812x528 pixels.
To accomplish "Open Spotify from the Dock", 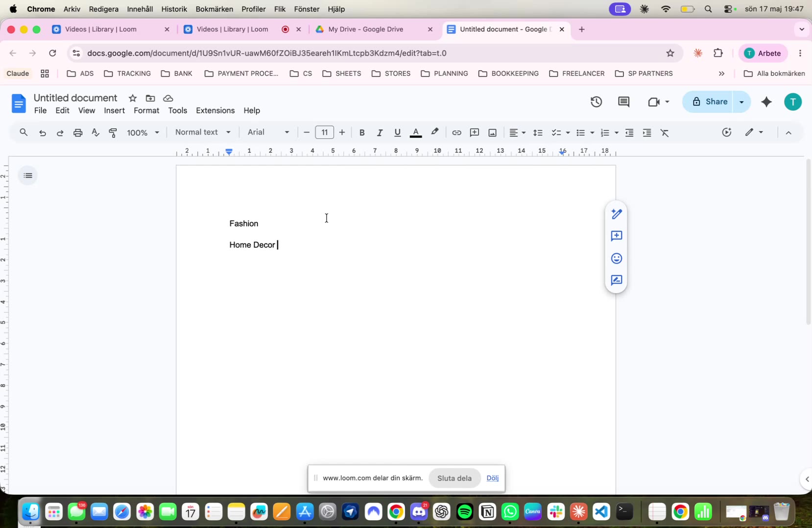I will [465, 512].
